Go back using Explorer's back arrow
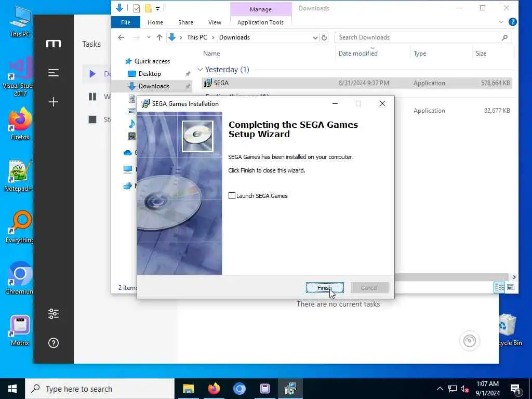This screenshot has height=399, width=532. (121, 37)
